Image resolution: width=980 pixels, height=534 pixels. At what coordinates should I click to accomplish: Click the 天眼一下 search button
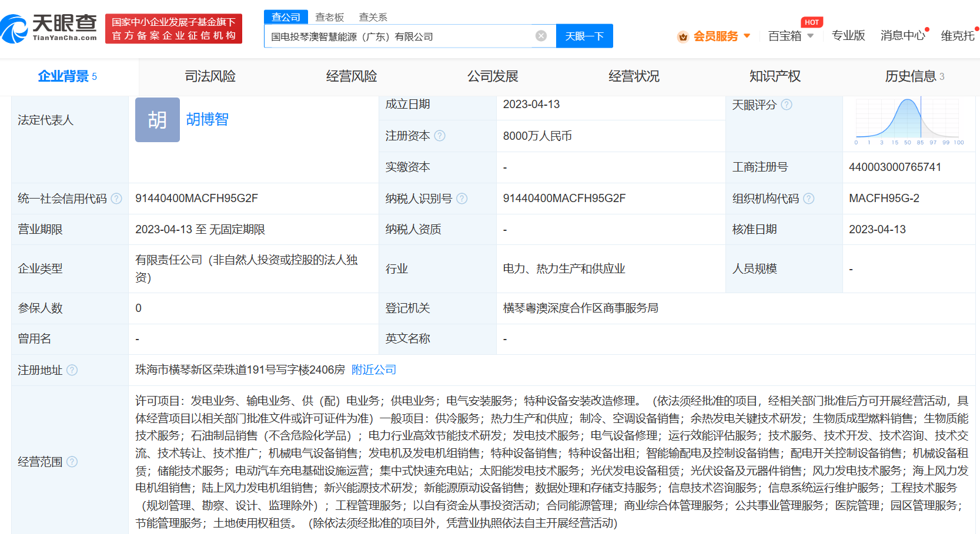tap(584, 35)
